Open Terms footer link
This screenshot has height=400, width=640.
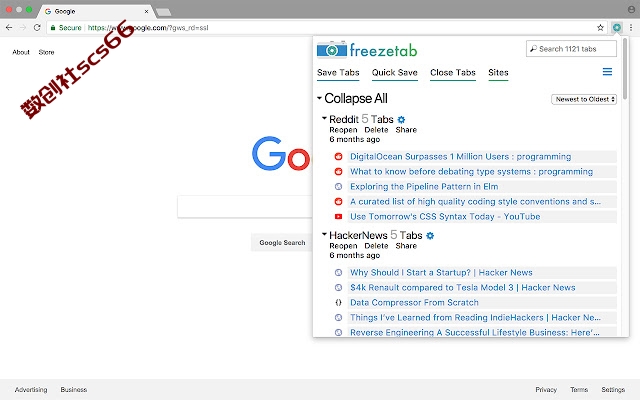click(x=579, y=390)
